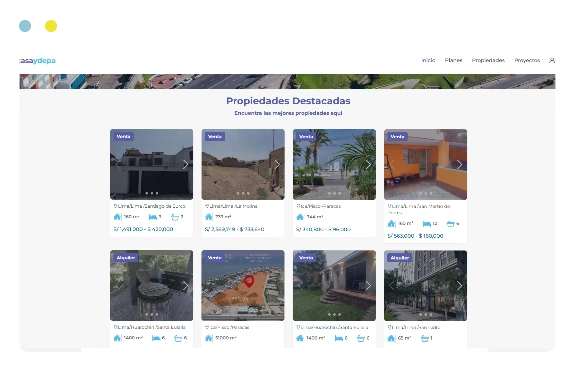Show next photo of the terrace rental listing
This screenshot has width=575, height=373.
point(185,286)
